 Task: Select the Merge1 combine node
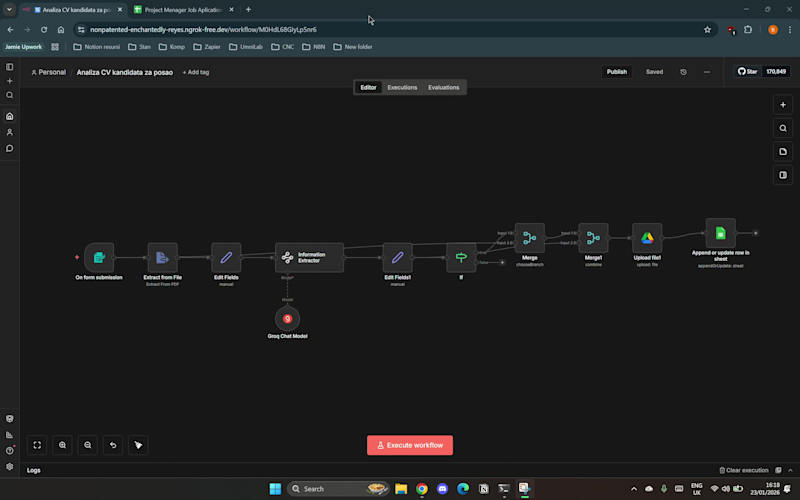(x=593, y=238)
